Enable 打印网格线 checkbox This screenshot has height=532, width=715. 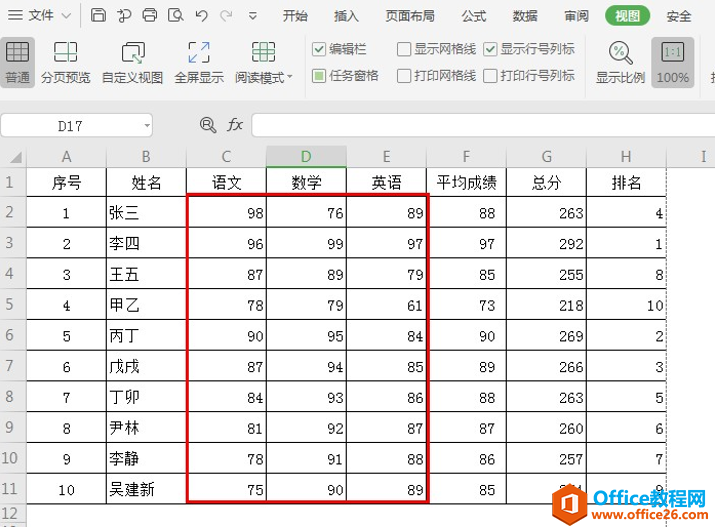[404, 76]
